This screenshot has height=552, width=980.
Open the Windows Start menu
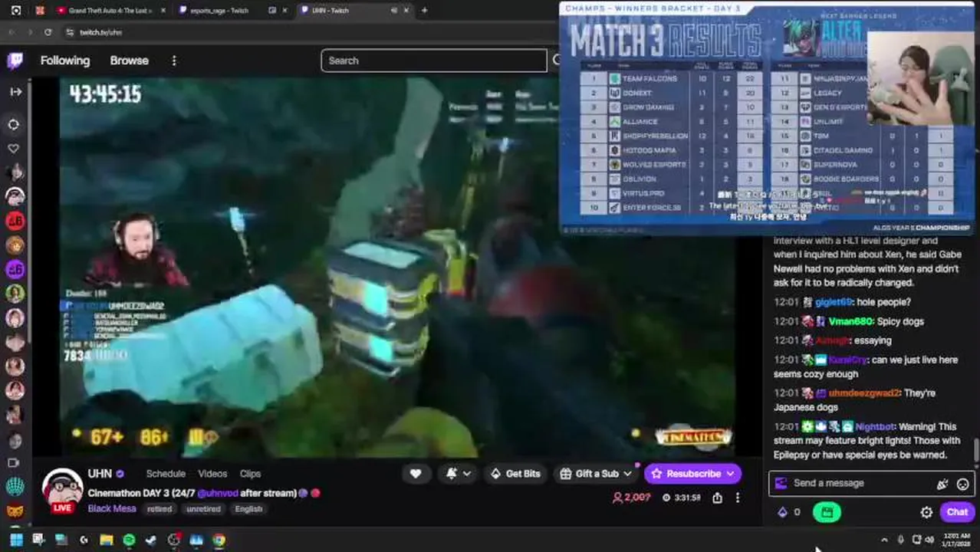(x=15, y=540)
